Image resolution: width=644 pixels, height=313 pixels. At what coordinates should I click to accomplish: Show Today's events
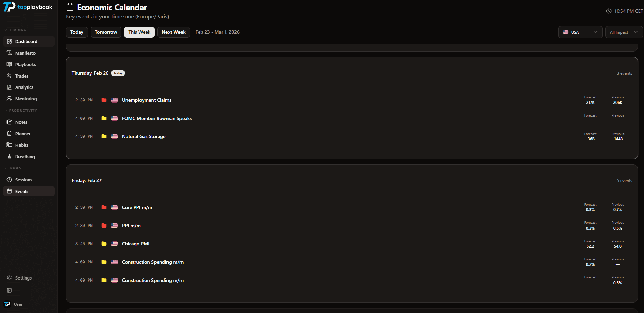[x=77, y=32]
